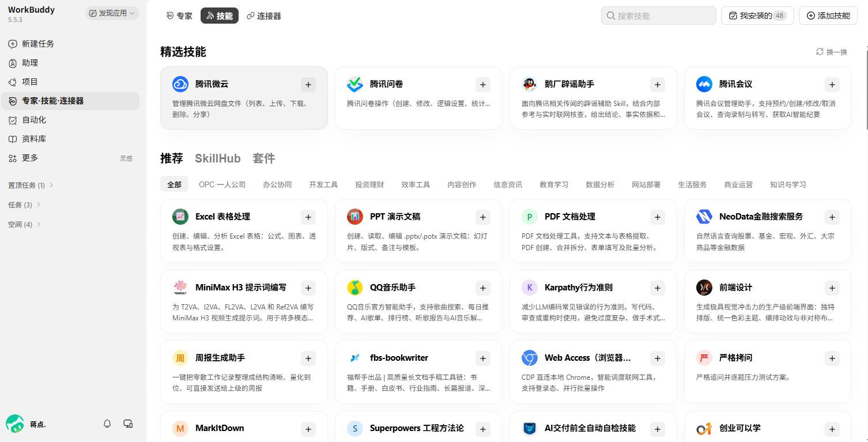Open notifications via the bell icon
This screenshot has height=442, width=868.
[107, 424]
